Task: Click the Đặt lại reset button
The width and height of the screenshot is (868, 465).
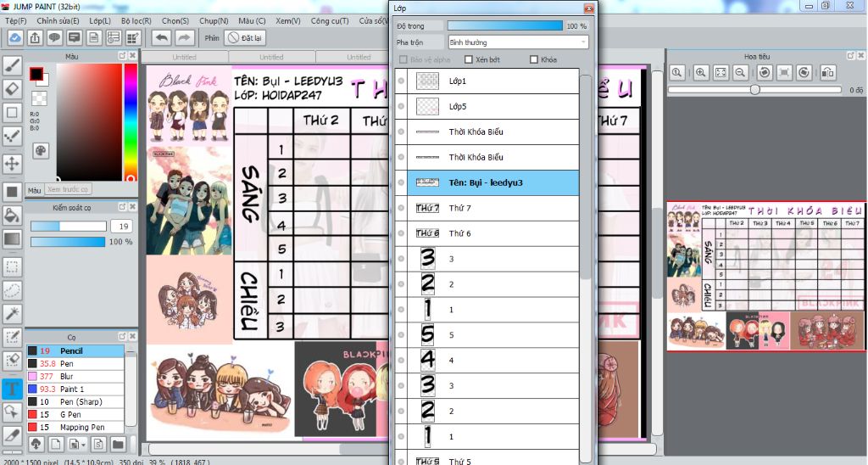Action: click(245, 37)
